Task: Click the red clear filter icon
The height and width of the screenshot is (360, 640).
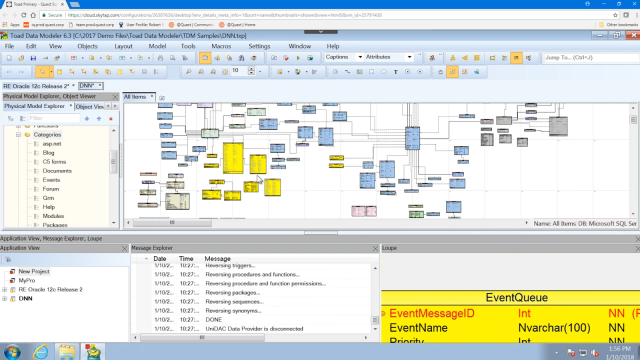Action: [x=111, y=119]
